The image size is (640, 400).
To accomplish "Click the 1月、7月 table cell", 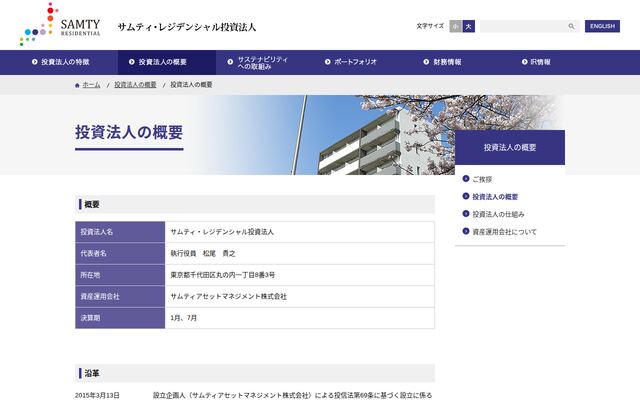I will tap(300, 318).
